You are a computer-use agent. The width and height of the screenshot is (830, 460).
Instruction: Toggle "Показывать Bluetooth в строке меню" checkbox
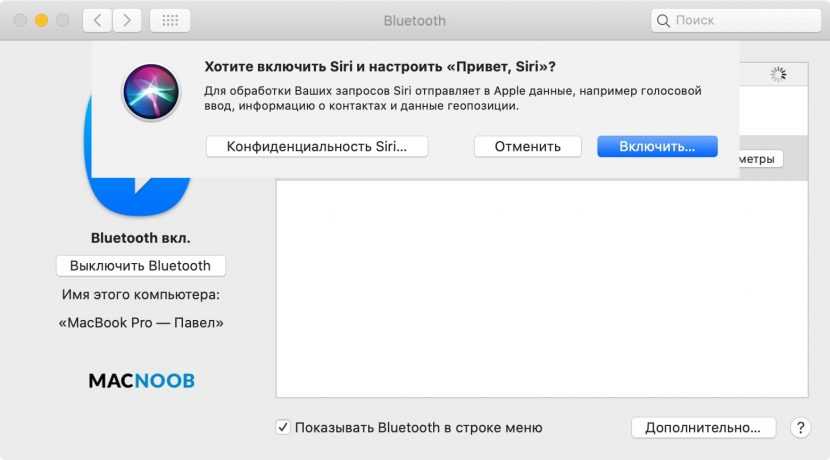(x=283, y=427)
